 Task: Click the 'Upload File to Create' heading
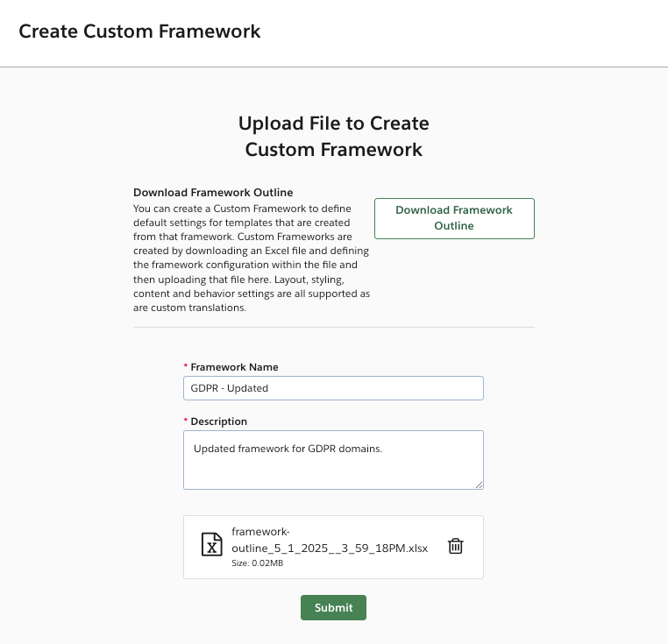333,124
